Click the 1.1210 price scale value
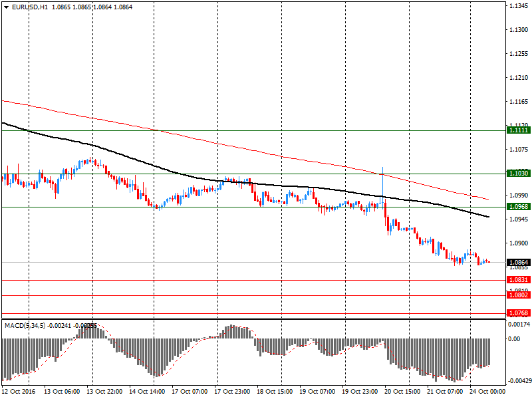532x399 pixels. tap(519, 78)
